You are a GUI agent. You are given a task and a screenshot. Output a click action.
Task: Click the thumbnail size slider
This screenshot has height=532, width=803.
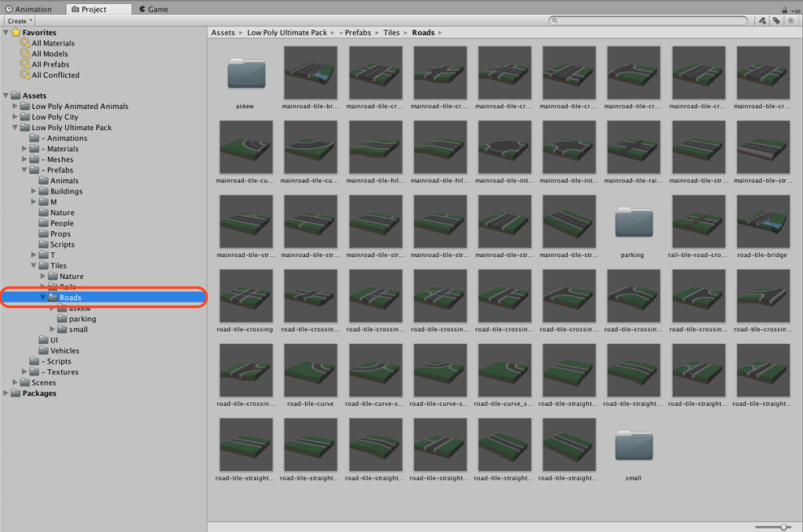tap(772, 527)
